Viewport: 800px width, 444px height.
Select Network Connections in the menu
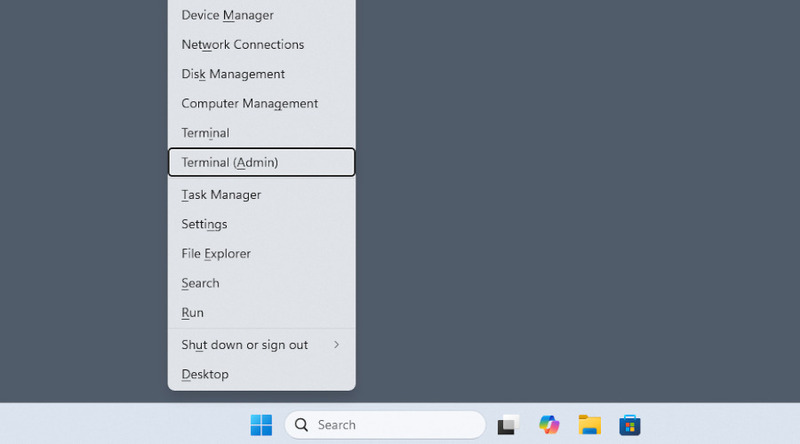click(x=242, y=45)
